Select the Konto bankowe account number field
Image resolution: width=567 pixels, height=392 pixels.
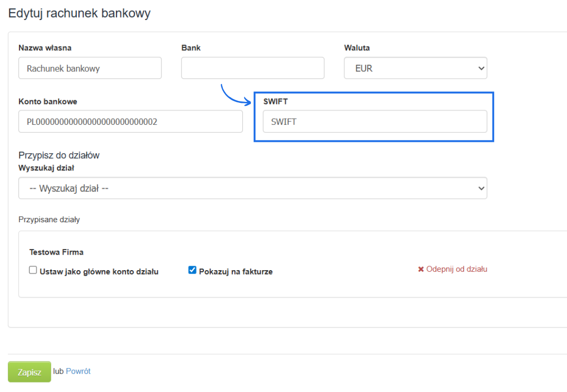coord(130,121)
